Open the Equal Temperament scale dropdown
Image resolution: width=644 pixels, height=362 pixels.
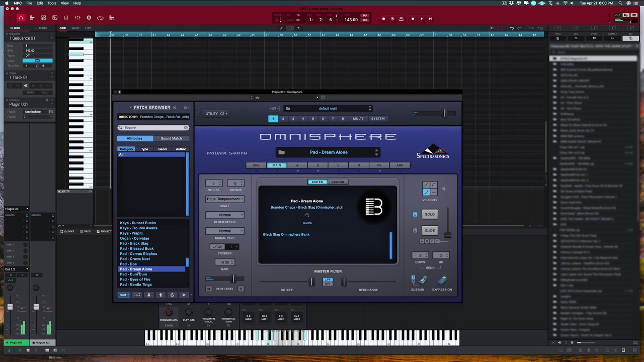(225, 199)
